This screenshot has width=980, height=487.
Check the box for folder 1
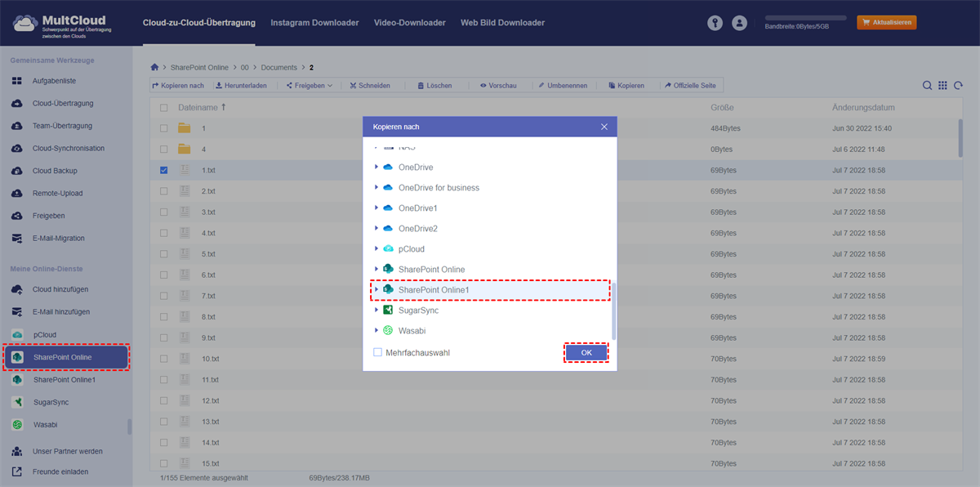pyautogui.click(x=164, y=128)
